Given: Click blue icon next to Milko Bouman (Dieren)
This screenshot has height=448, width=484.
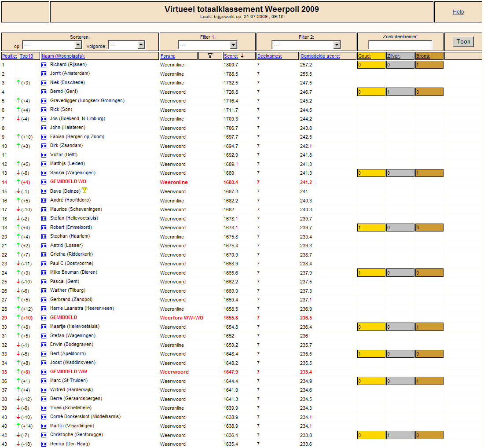Looking at the screenshot, I should [x=44, y=272].
